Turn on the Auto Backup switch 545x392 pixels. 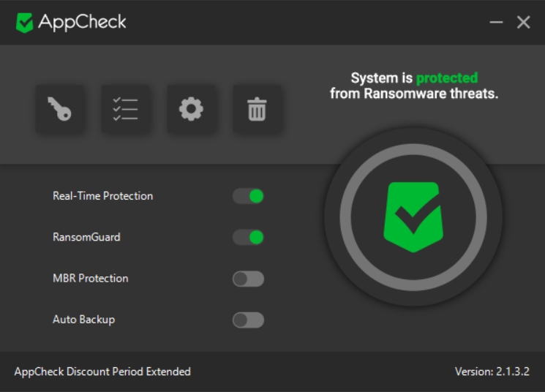point(248,320)
